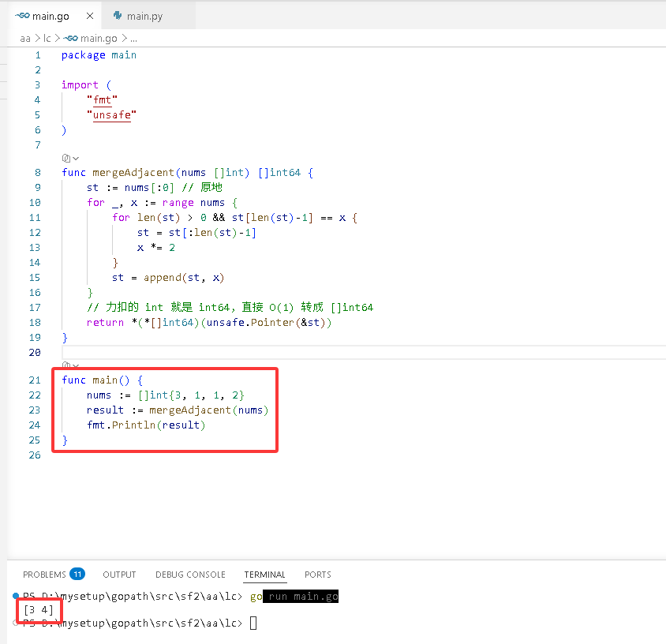Screen dimensions: 666x644
Task: Open the breadcrumb ellipsis symbol picker
Action: (133, 39)
